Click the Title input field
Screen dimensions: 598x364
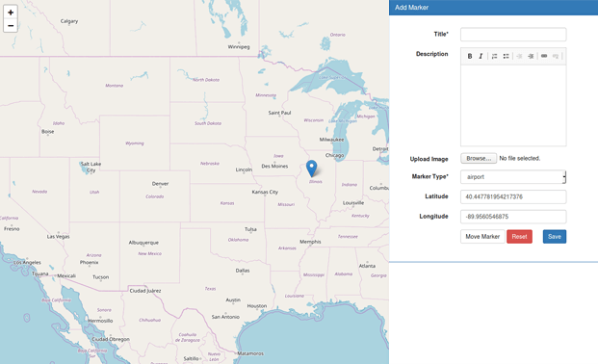[x=513, y=35]
